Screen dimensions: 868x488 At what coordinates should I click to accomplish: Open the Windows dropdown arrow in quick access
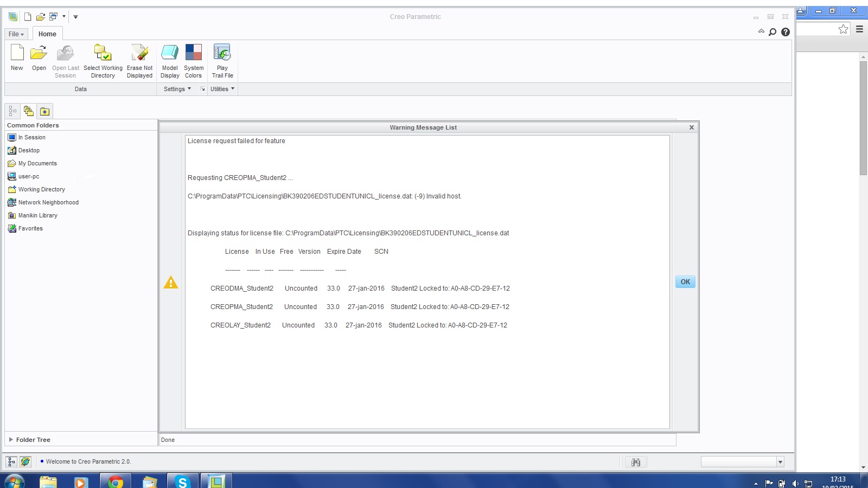63,16
